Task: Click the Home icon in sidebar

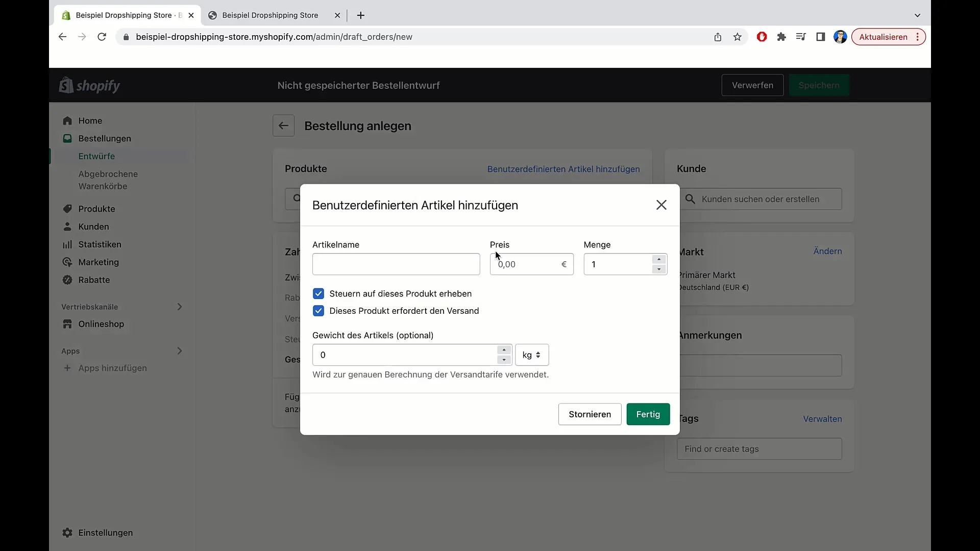Action: coord(67,121)
